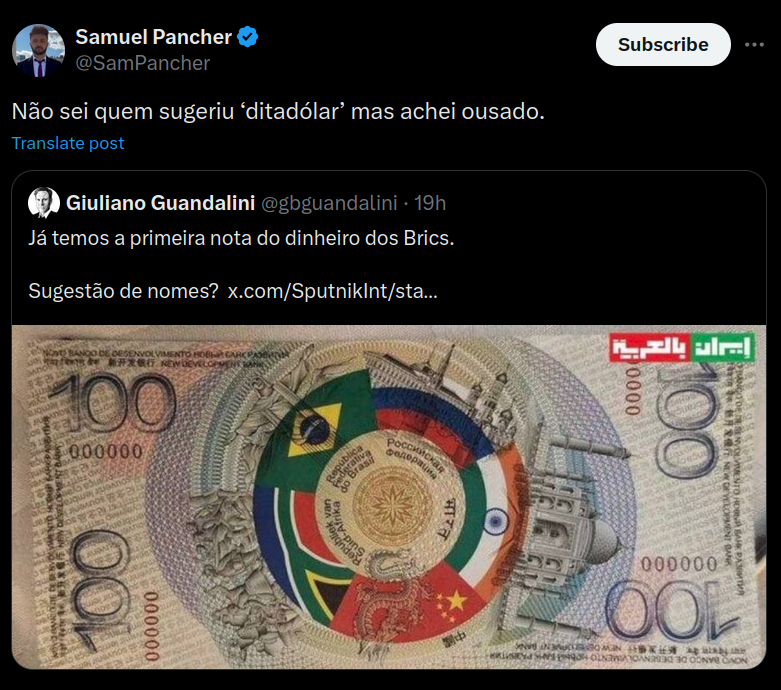Click the Arabic red-green logo on image
Screen dimensions: 781x690
click(x=682, y=347)
